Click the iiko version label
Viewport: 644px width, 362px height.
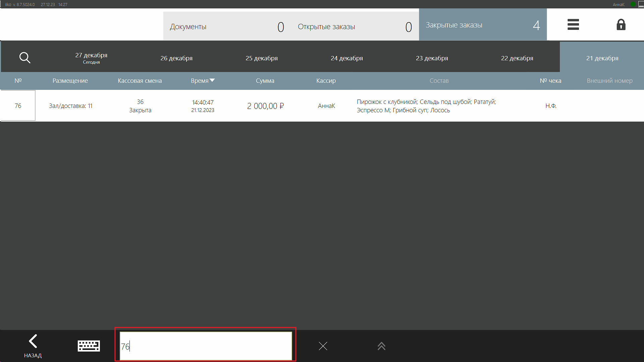[20, 4]
